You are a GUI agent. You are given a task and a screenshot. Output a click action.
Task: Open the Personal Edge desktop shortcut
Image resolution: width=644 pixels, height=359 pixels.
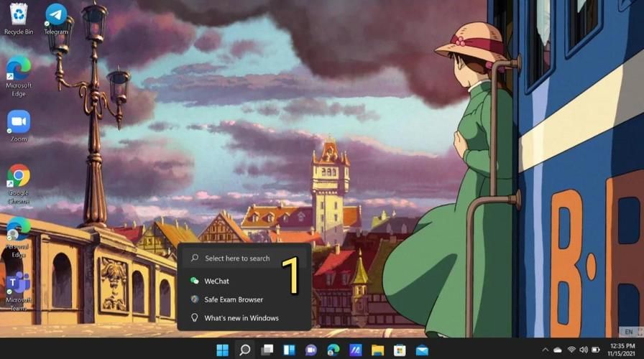coord(19,237)
